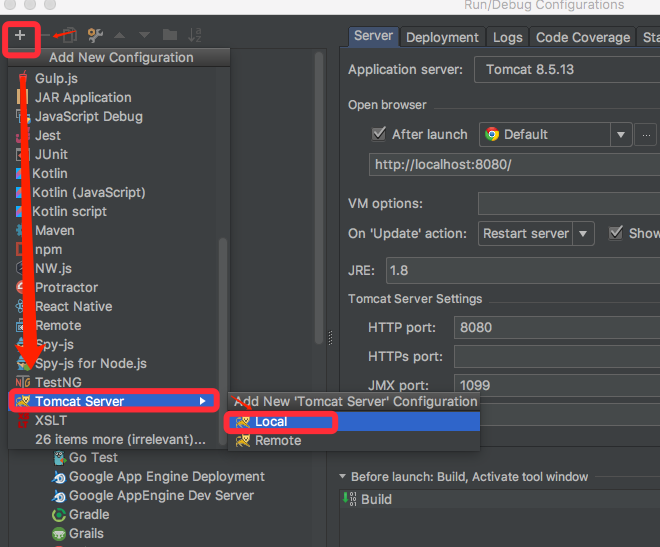Viewport: 660px width, 547px height.
Task: Click the localhost:8080 URL field
Action: [x=514, y=165]
